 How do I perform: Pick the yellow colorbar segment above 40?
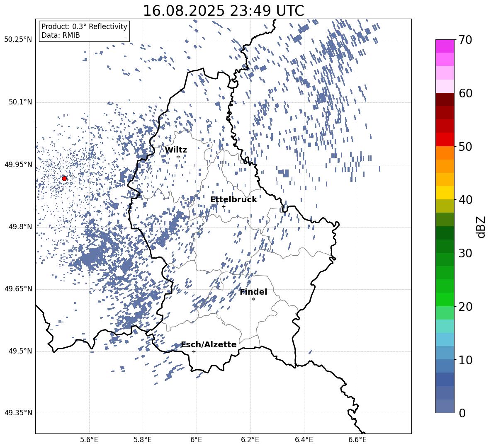coord(445,193)
